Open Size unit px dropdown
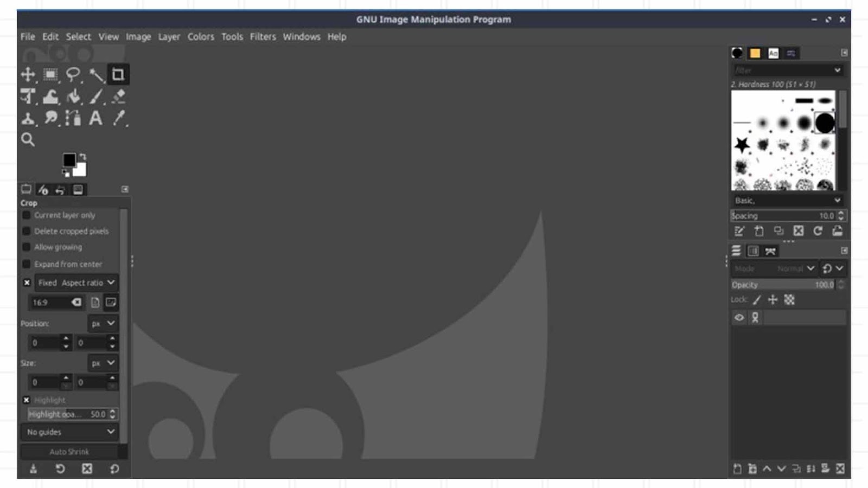This screenshot has width=868, height=488. coord(103,363)
